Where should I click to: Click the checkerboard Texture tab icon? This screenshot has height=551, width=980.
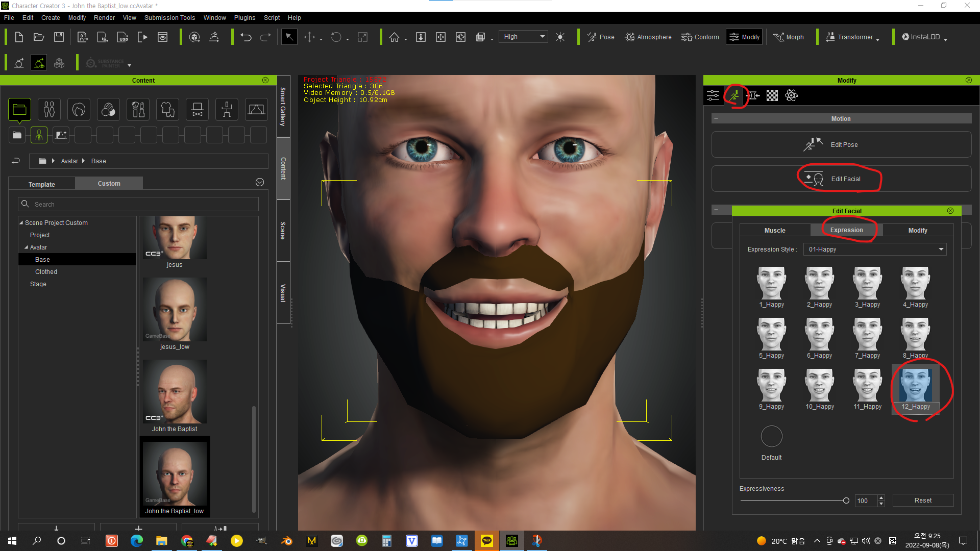click(772, 95)
